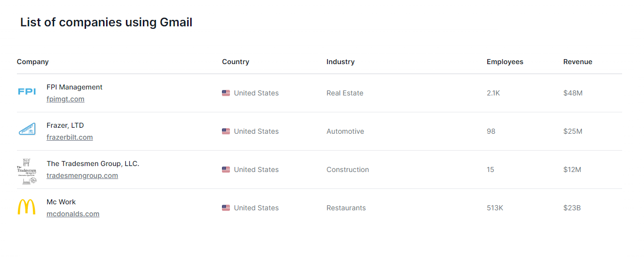Click the US flag in Frazer row
The image size is (644, 259).
(x=226, y=131)
